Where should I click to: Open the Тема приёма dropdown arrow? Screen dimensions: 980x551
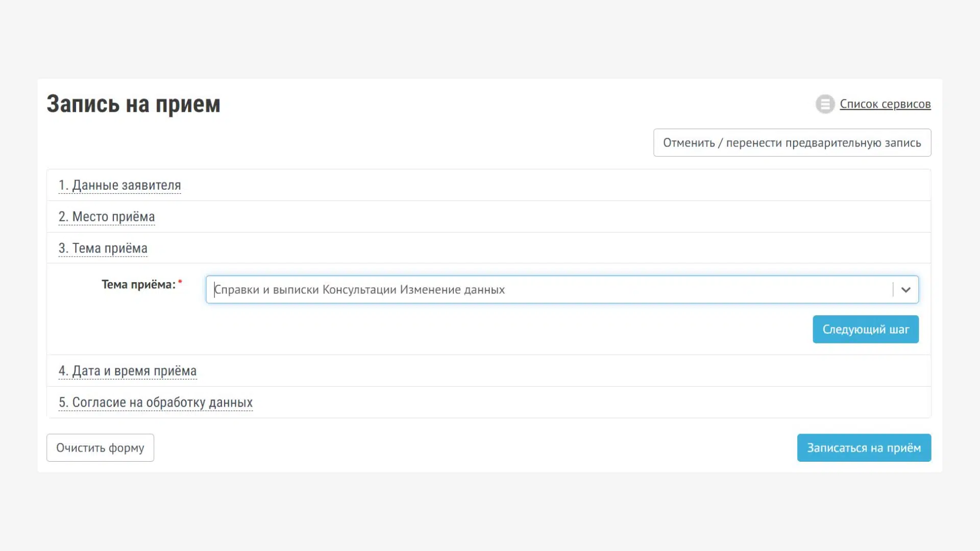click(906, 290)
